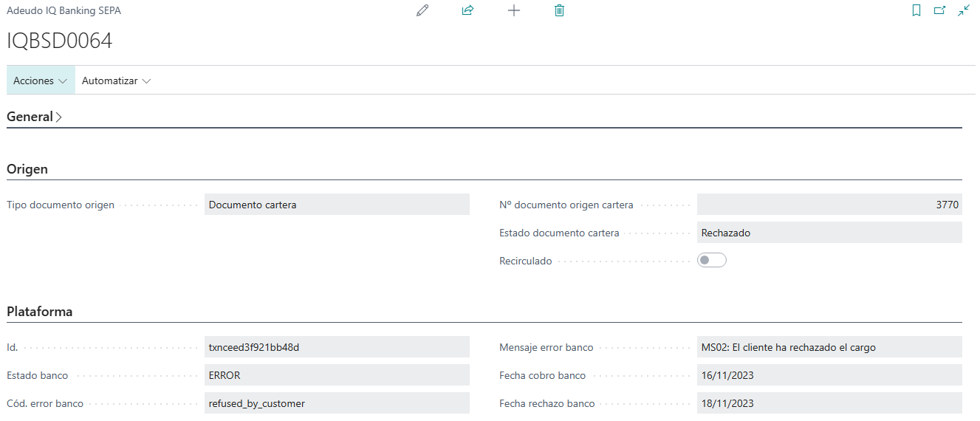Click the Nº documento origen cartera value 3770

click(829, 205)
